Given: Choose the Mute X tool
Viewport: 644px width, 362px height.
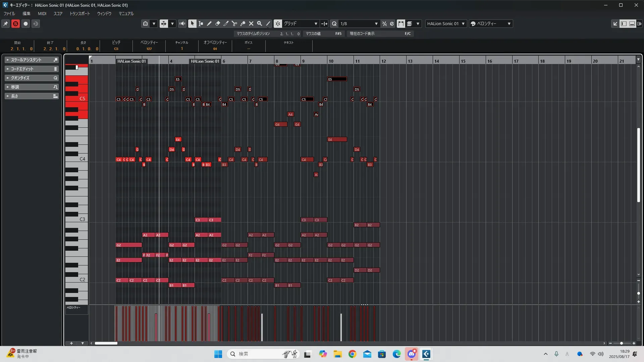Looking at the screenshot, I should [251, 23].
